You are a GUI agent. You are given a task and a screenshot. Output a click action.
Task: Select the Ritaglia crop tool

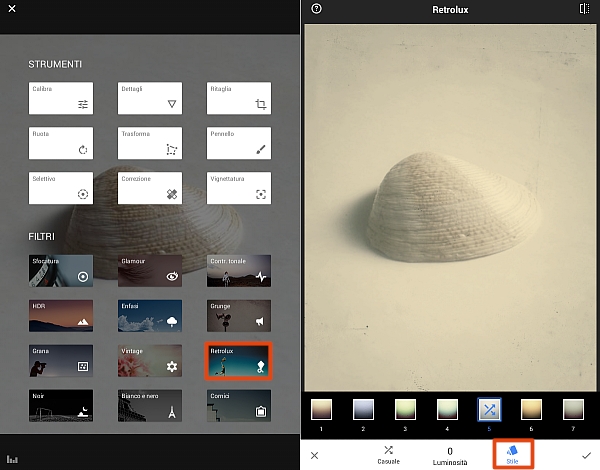point(239,98)
